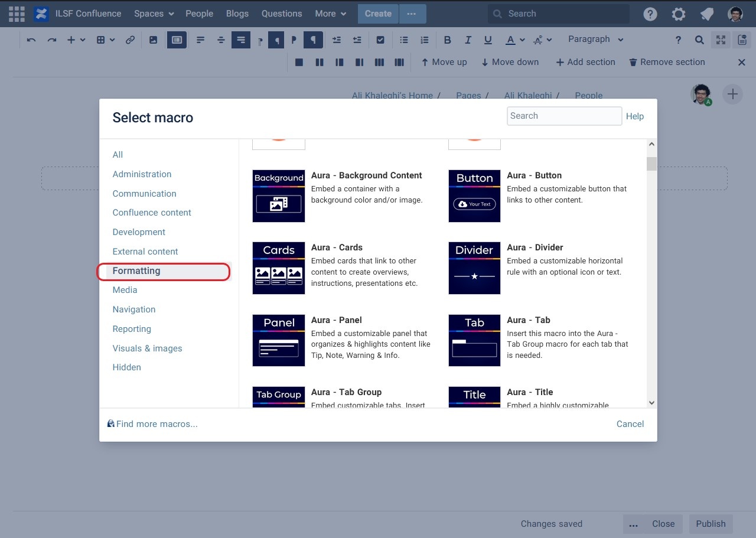This screenshot has width=756, height=538.
Task: Select the two column right sidebar layout
Action: point(360,63)
